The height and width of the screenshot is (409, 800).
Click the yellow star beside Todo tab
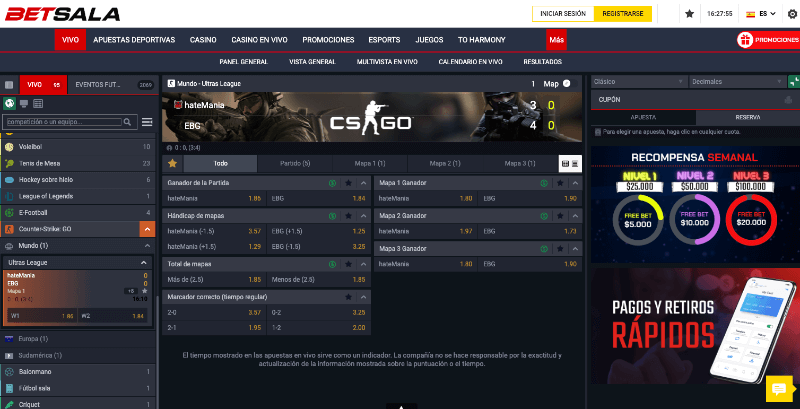pos(172,163)
